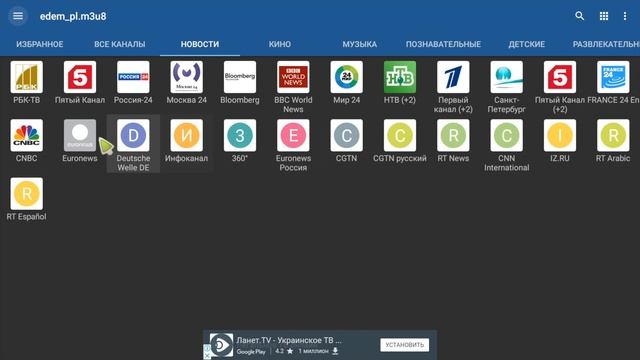640x360 pixels.
Task: Open the FRANCE 24 En channel
Action: click(613, 77)
